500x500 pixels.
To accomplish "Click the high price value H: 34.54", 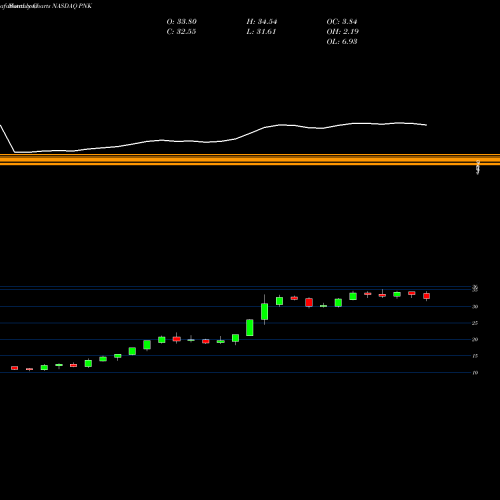I will pyautogui.click(x=262, y=22).
